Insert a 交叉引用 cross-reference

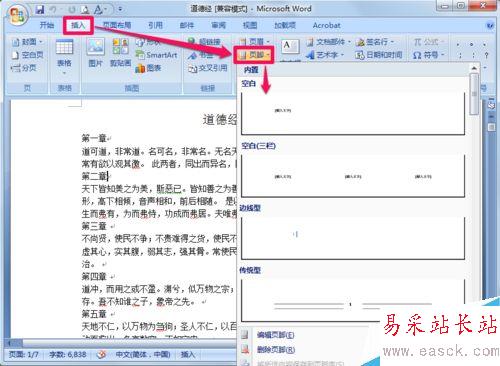point(208,68)
